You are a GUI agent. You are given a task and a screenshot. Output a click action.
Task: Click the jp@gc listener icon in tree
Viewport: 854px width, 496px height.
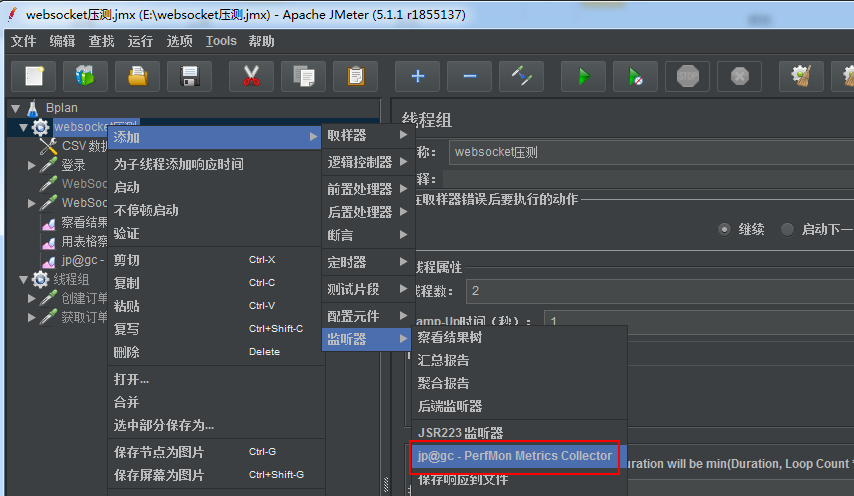[x=48, y=261]
